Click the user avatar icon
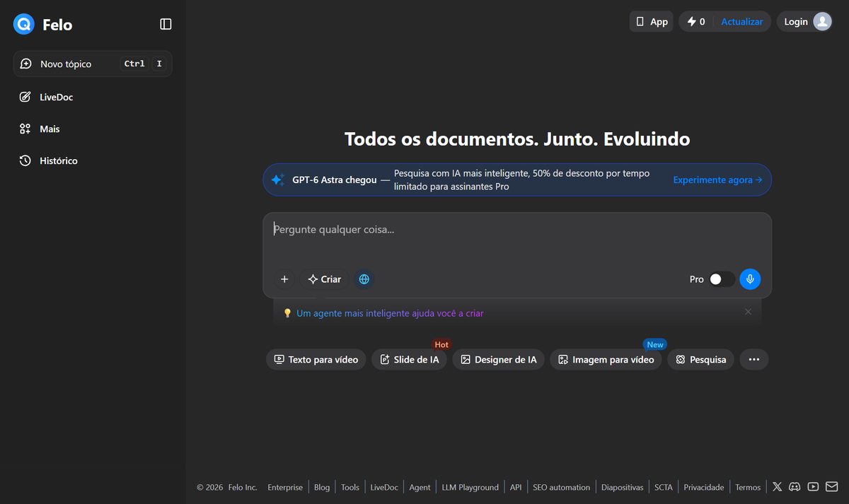The height and width of the screenshot is (504, 849). [822, 21]
